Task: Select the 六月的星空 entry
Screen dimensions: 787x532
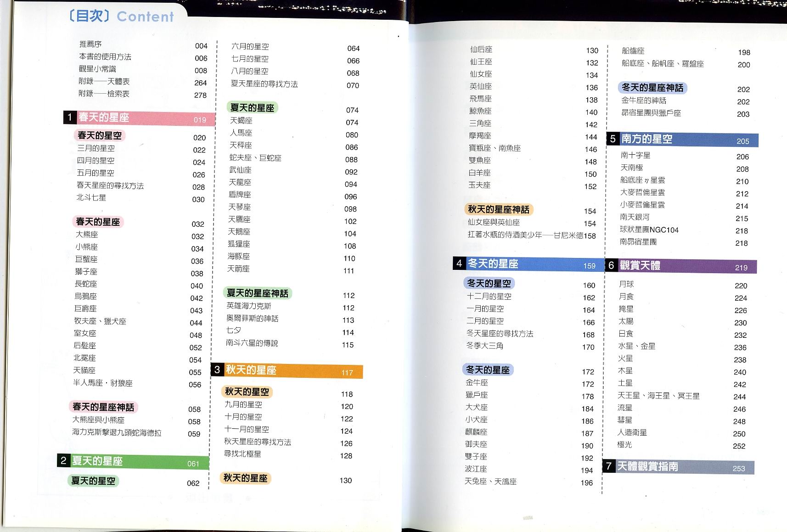Action: coord(250,47)
